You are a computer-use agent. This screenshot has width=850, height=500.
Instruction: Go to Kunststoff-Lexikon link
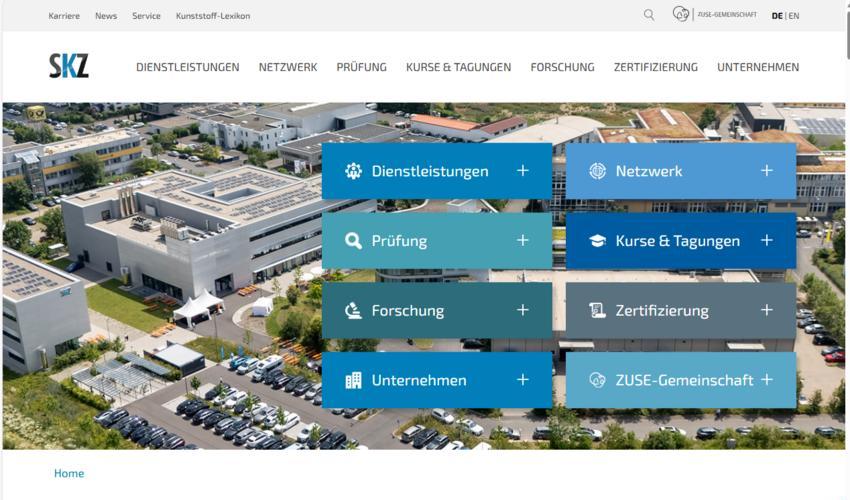213,16
